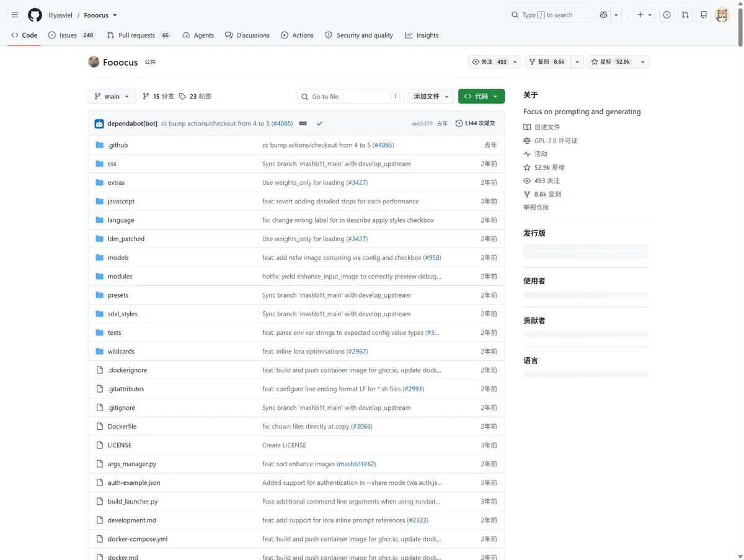Click commit hash ae05379
Viewport: 744px width, 560px height.
422,123
